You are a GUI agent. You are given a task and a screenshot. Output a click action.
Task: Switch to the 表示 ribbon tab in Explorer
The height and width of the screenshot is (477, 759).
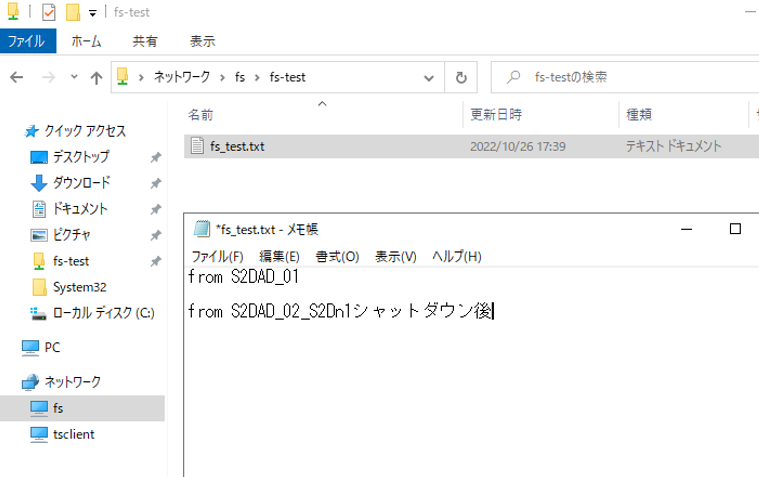202,41
